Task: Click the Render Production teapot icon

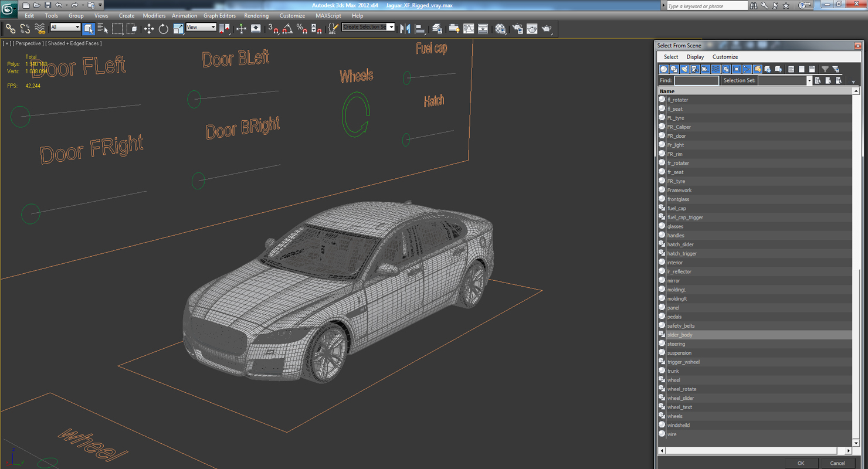Action: coord(547,28)
